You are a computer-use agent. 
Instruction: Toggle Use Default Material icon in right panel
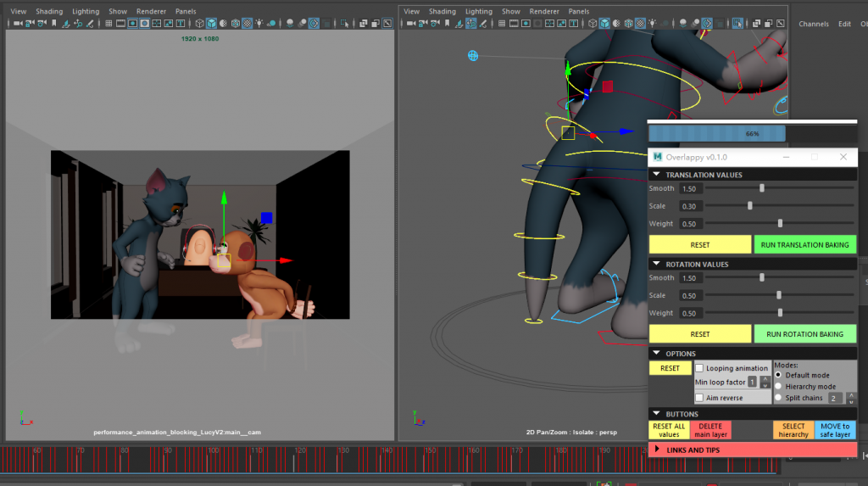click(617, 23)
